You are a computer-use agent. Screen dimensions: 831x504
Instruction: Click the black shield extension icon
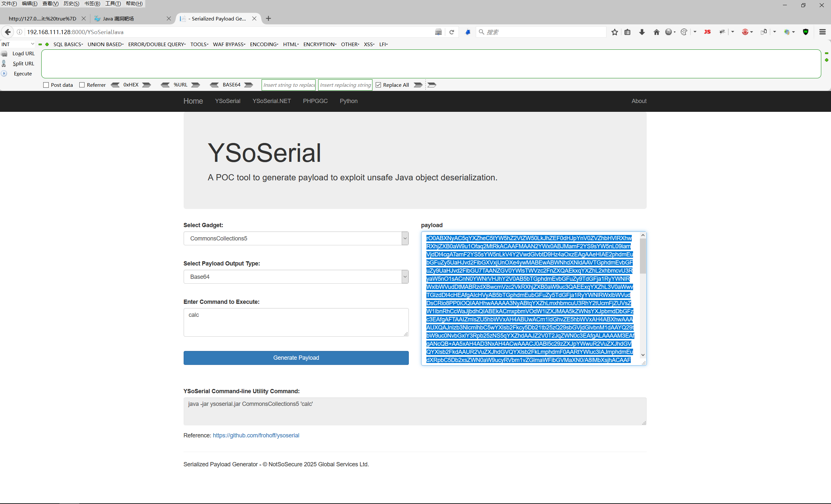click(x=806, y=32)
